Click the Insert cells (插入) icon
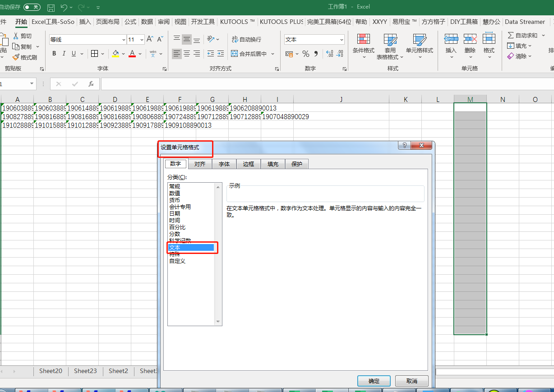The height and width of the screenshot is (392, 554). pyautogui.click(x=451, y=39)
